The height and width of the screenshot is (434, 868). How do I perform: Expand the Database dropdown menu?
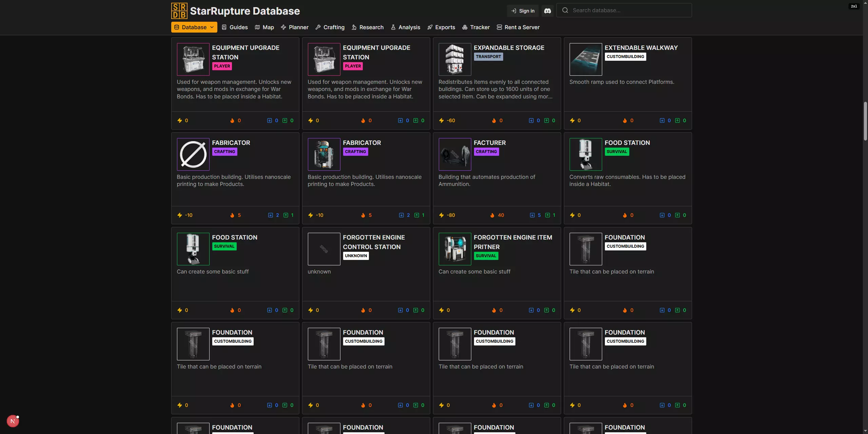click(x=194, y=27)
